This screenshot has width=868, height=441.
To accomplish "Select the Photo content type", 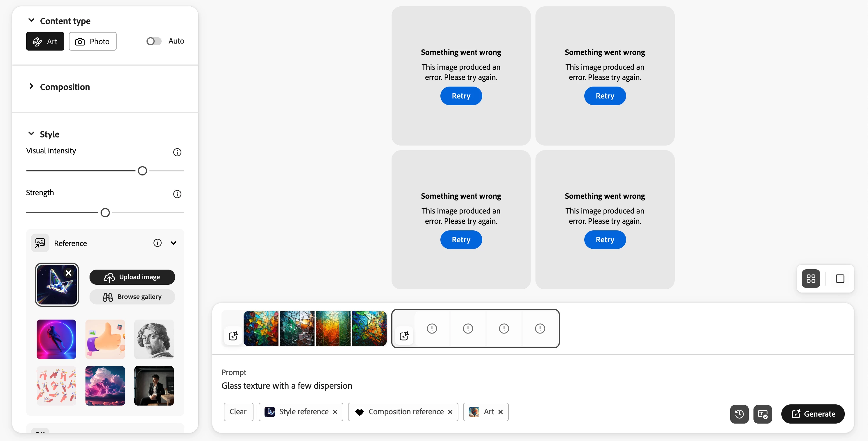I will point(93,42).
